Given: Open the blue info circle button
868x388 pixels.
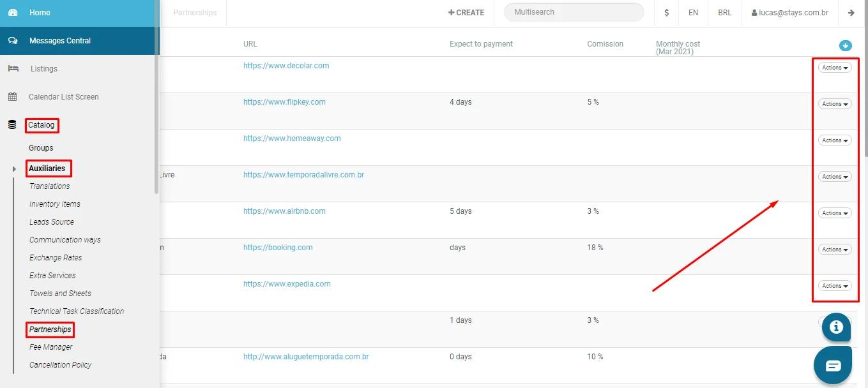Looking at the screenshot, I should (836, 327).
